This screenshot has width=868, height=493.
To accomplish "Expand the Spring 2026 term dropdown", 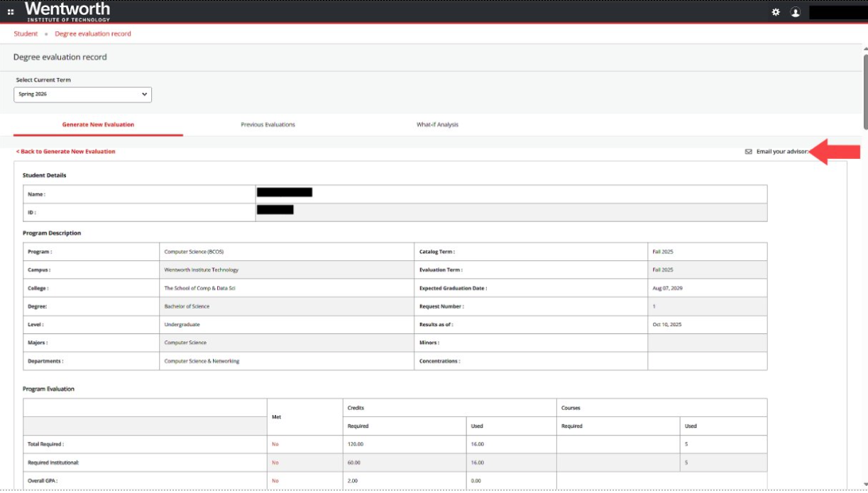I will pos(82,94).
